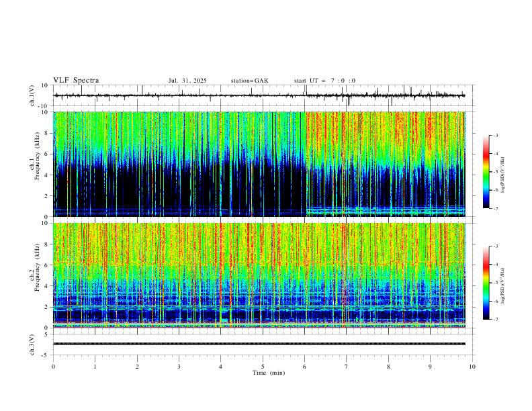The height and width of the screenshot is (411, 532).
Task: Click time axis tick label "9"
Action: point(430,367)
